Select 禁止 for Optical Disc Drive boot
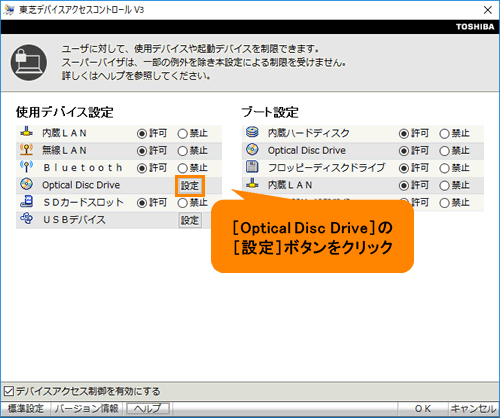 [x=444, y=151]
